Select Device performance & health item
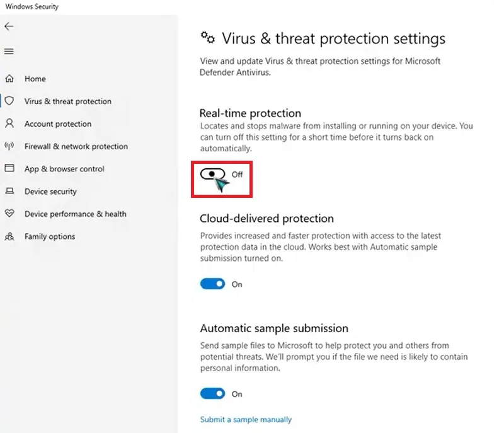 tap(76, 214)
